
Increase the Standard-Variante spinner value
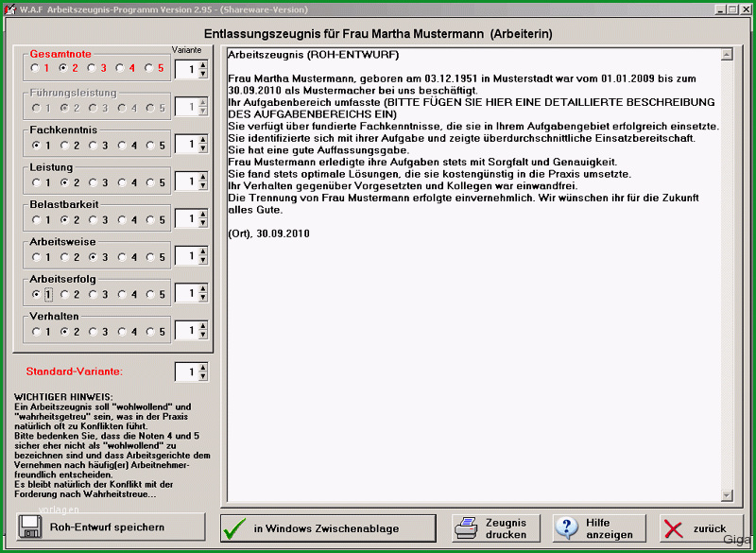[203, 368]
